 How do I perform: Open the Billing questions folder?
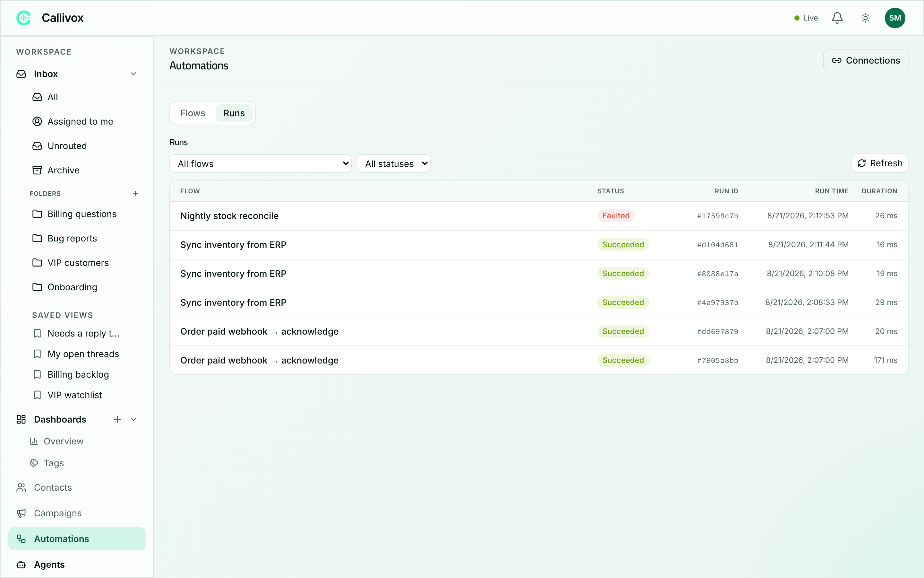pyautogui.click(x=82, y=214)
